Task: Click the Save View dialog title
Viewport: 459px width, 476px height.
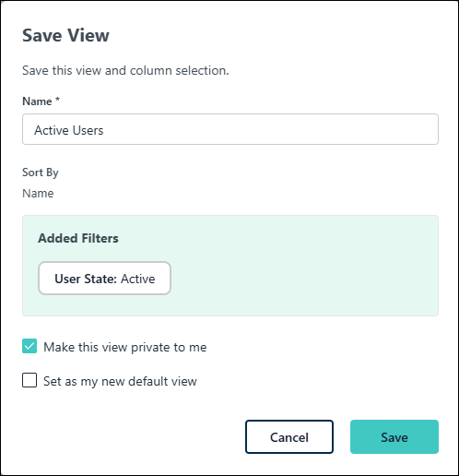Action: click(x=65, y=35)
